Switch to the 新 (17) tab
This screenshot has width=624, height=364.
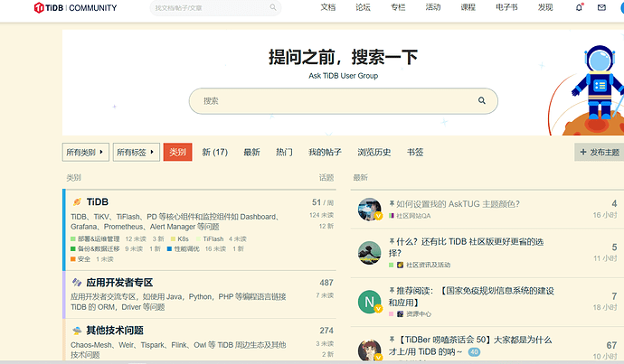pos(215,153)
